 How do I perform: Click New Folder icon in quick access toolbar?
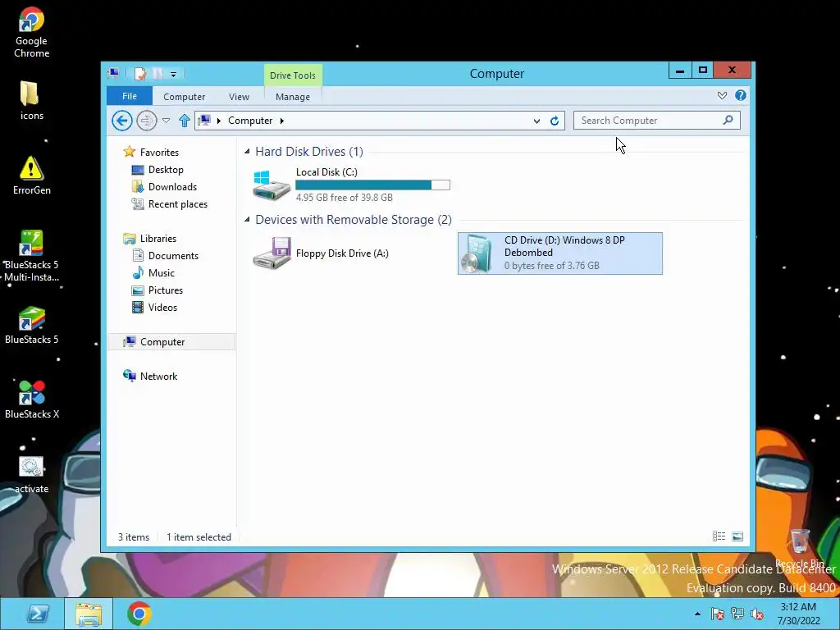click(157, 74)
